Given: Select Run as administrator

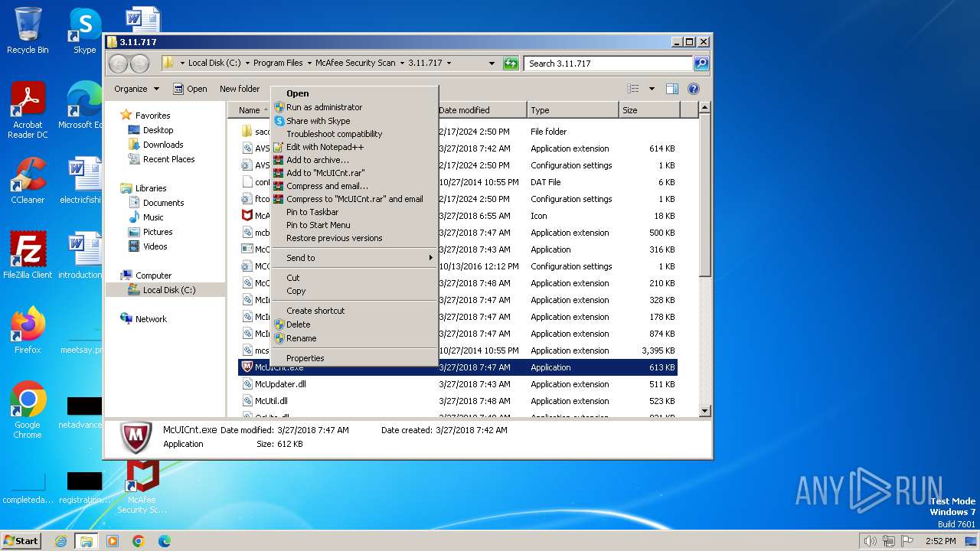Looking at the screenshot, I should [x=355, y=107].
